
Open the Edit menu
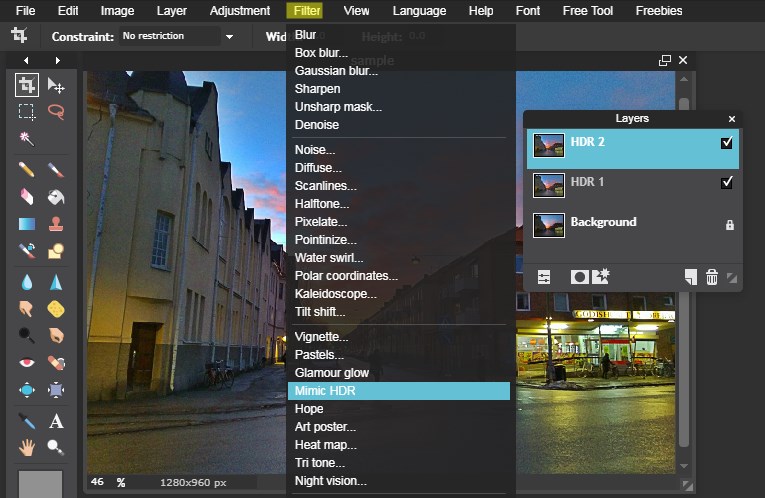pyautogui.click(x=68, y=11)
